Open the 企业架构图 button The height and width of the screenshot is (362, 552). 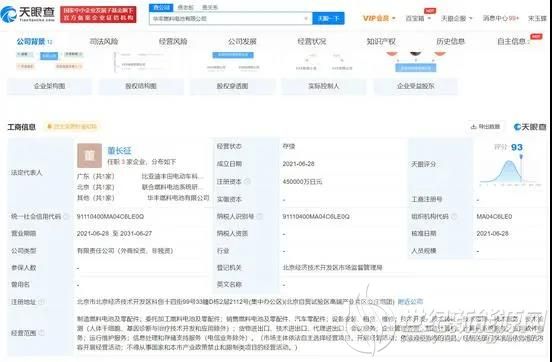click(x=49, y=86)
